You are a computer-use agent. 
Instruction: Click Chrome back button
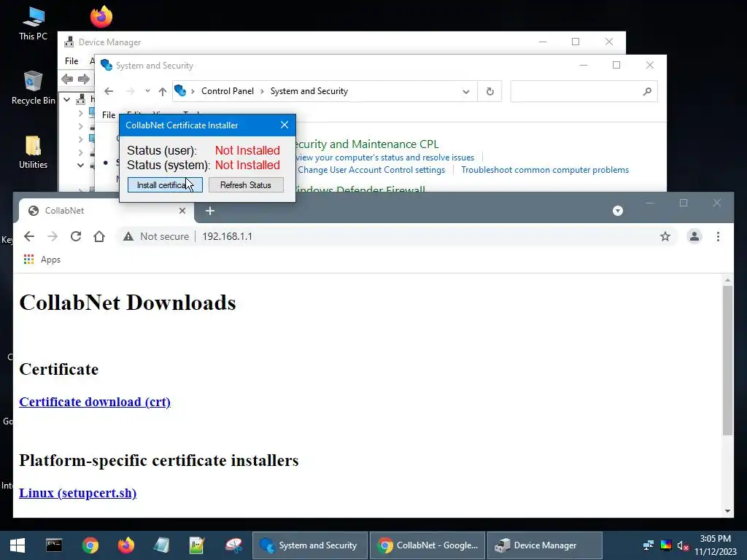[x=29, y=236]
